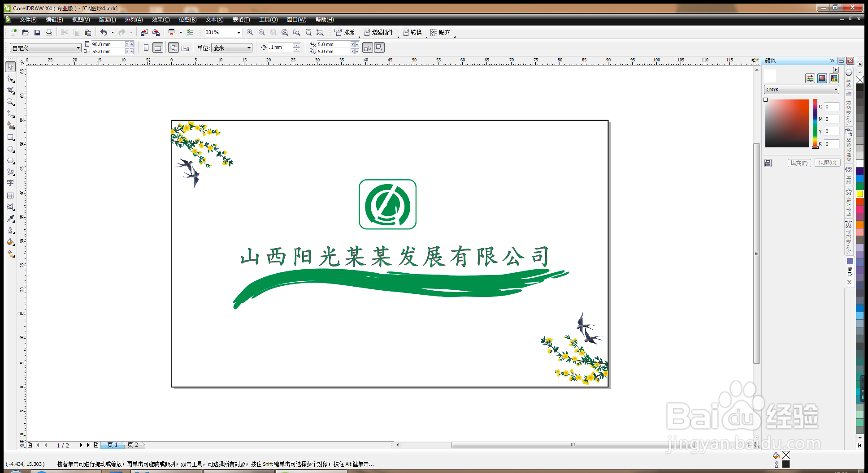Click the 贴齐 snap button

(x=440, y=32)
